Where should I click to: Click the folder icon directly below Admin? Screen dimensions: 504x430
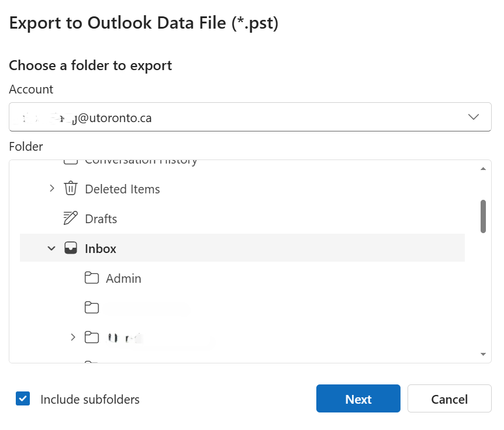(91, 308)
